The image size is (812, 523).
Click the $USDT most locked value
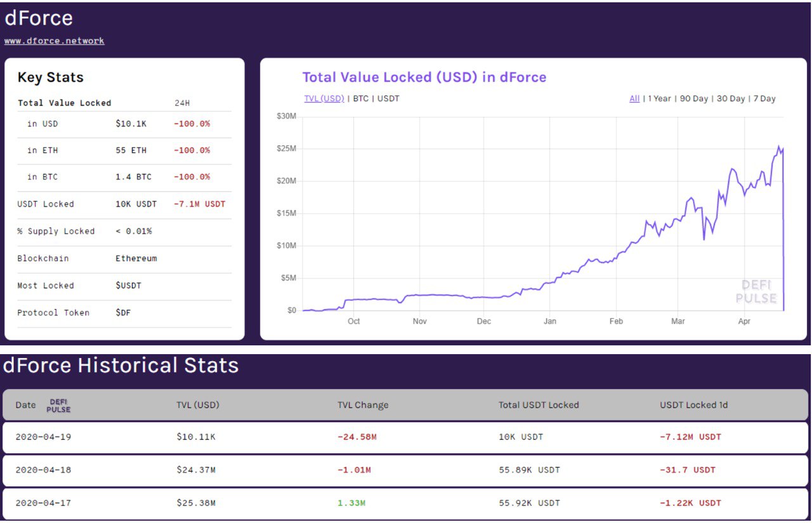(x=128, y=286)
